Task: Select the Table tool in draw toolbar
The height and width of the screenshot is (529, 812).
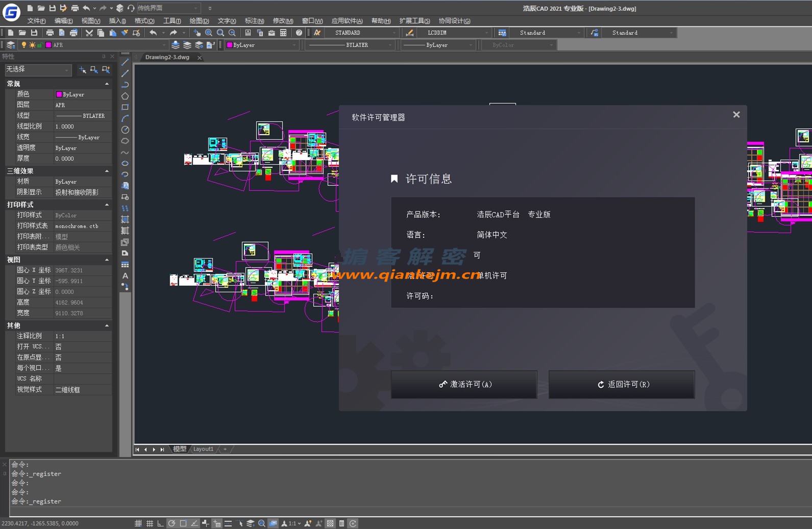Action: click(125, 264)
